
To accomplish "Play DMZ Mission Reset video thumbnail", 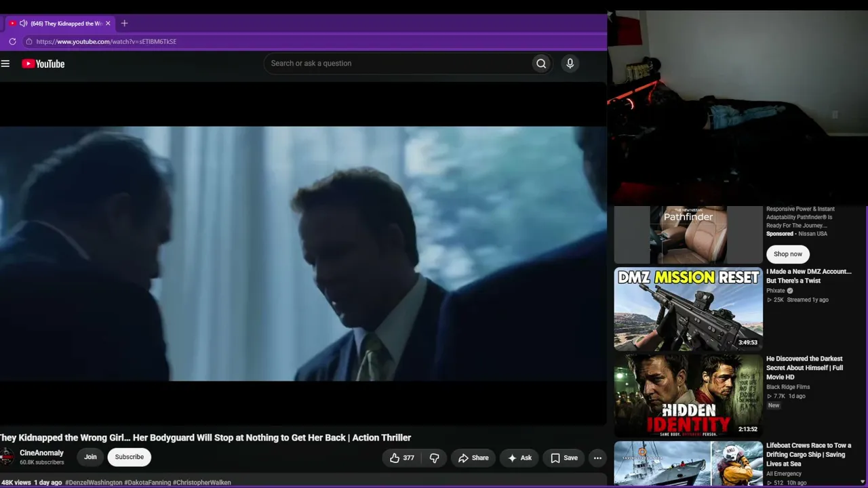I will pos(688,309).
